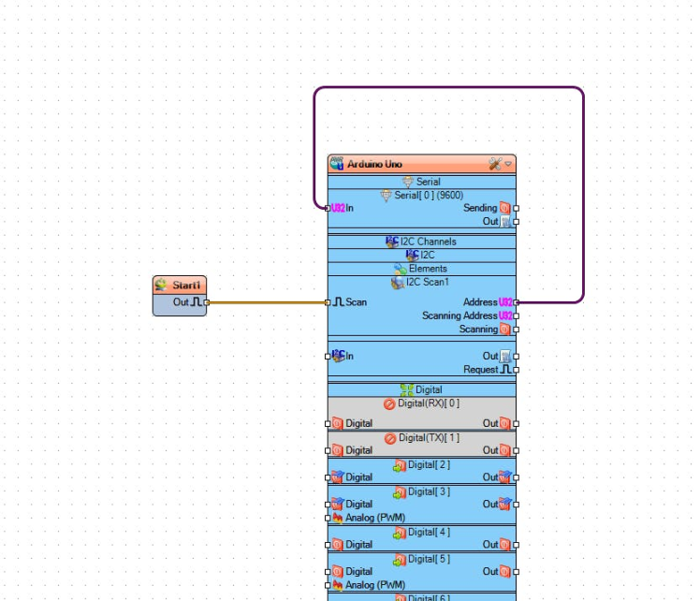The height and width of the screenshot is (601, 700).
Task: Select the Digital(RX)[ 0 ] disabled icon
Action: tap(390, 403)
